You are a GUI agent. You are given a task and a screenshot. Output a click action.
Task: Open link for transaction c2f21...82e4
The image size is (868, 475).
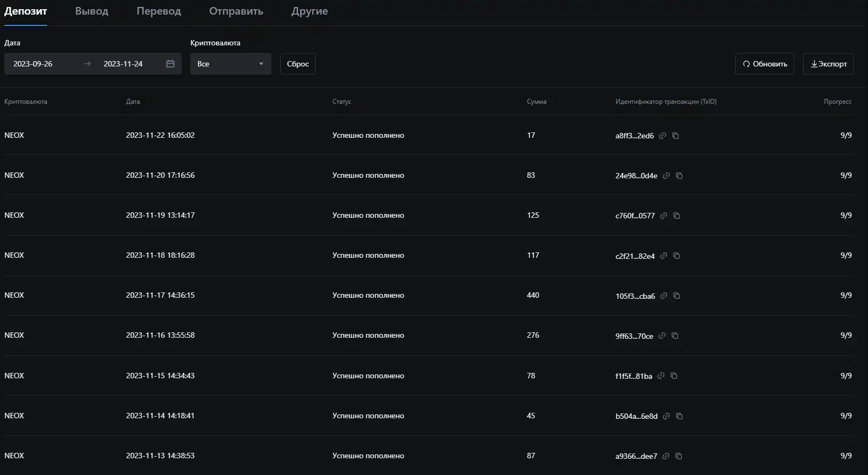[664, 256]
